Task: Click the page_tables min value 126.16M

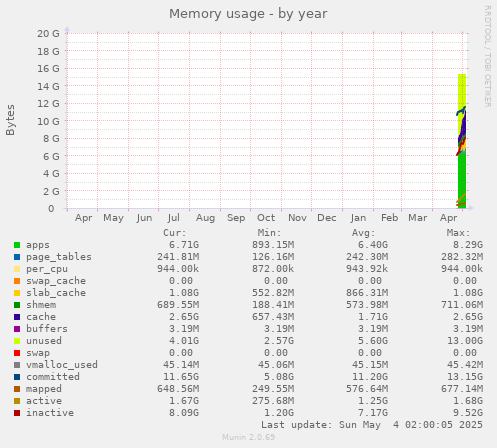Action: coord(273,257)
